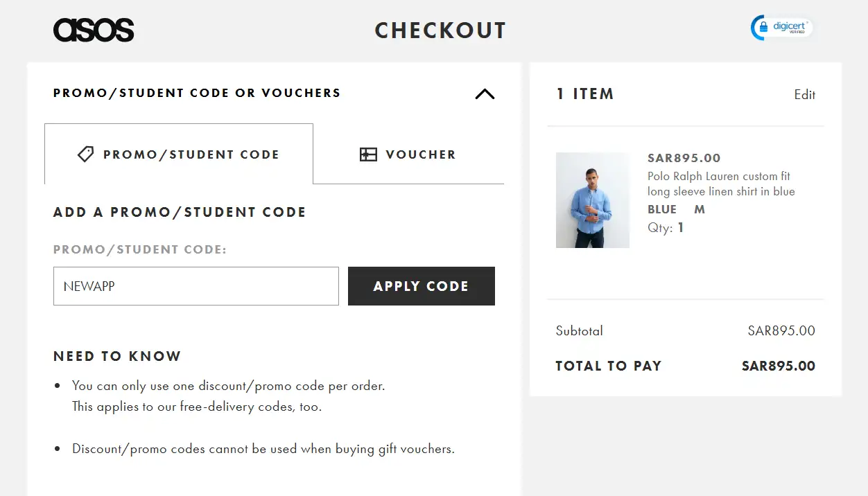Click the Total to Pay amount

coord(779,366)
